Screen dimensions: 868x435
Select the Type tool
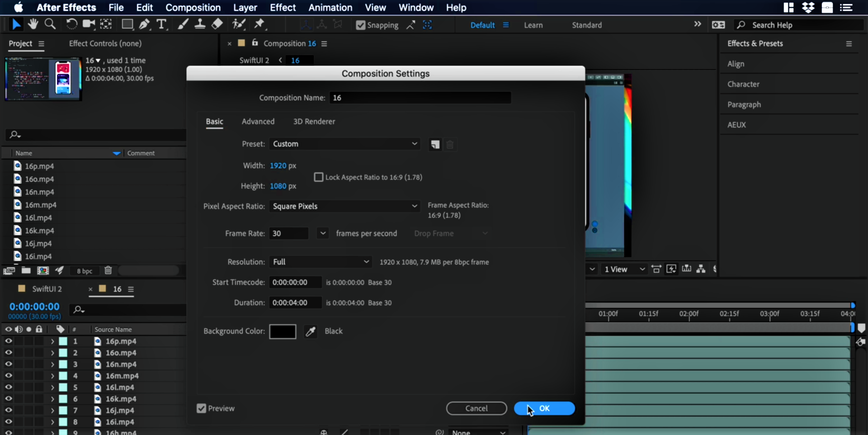161,24
